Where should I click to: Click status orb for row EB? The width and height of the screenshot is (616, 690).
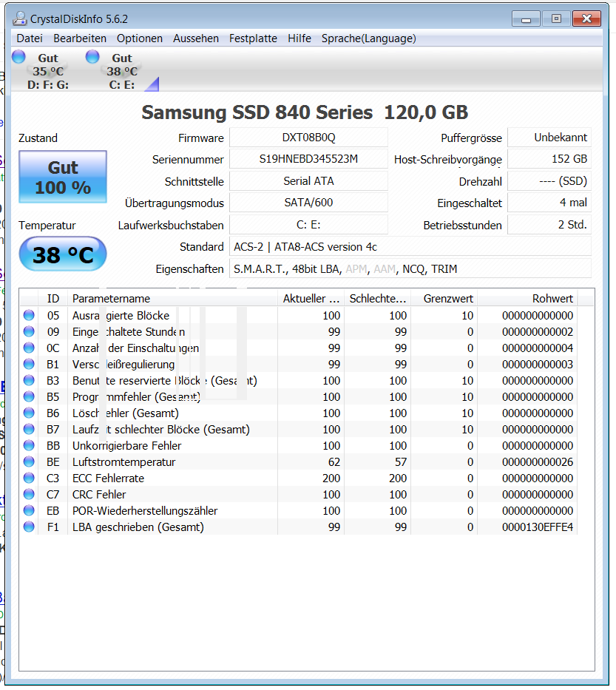(x=29, y=510)
